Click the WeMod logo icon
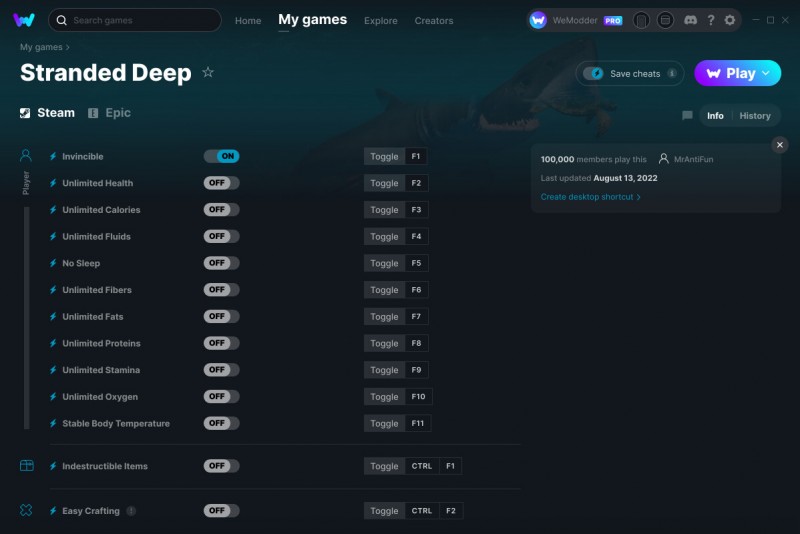Screen dimensions: 800x534 point(24,20)
